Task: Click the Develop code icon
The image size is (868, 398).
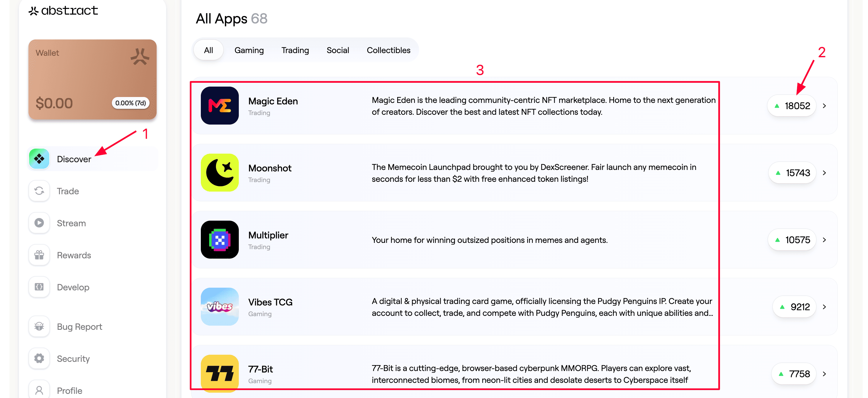Action: tap(39, 287)
